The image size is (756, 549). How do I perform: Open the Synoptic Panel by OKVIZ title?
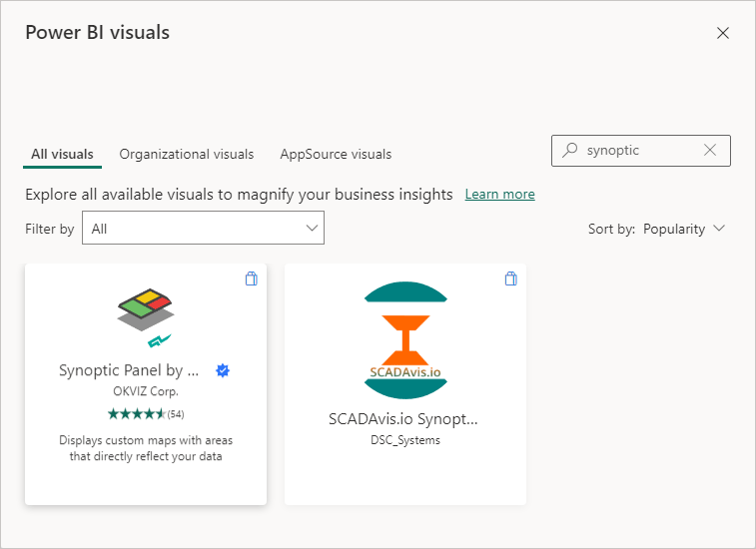click(130, 370)
